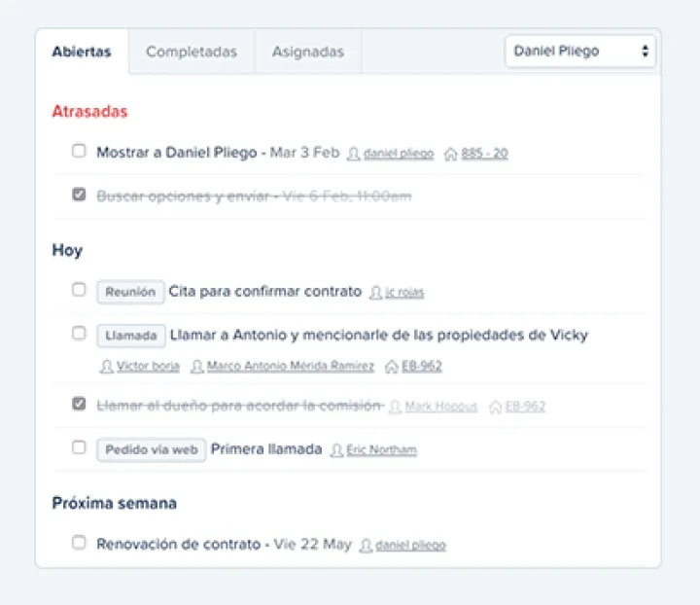Mark Renovación de contrato task as done
Screen dimensions: 700x605
click(x=79, y=543)
